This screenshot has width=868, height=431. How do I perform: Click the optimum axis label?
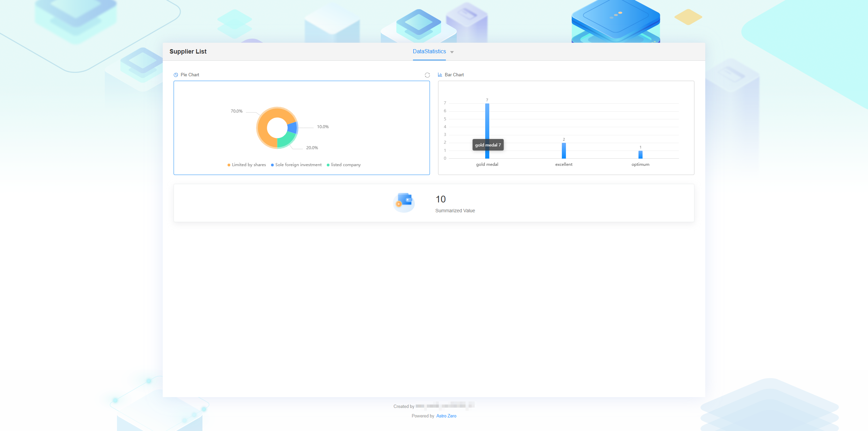(x=640, y=164)
